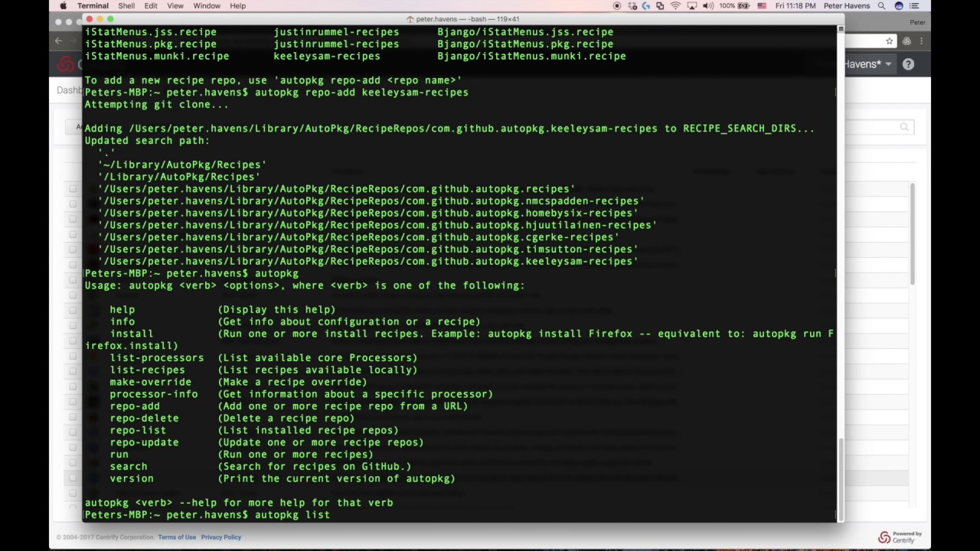Open the Edit menu

click(x=151, y=5)
